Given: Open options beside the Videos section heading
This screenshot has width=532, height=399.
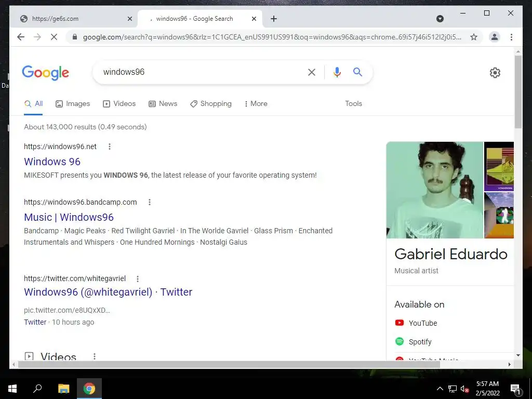Looking at the screenshot, I should [95, 356].
